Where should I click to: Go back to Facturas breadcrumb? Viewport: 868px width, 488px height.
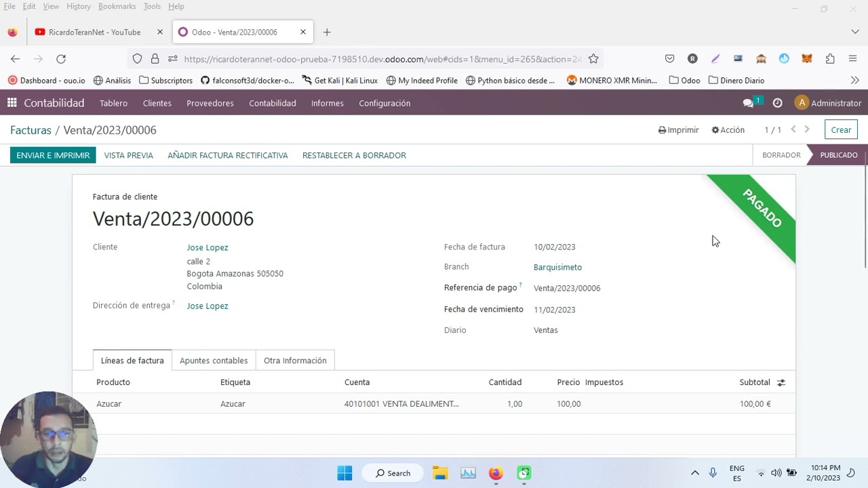point(31,130)
